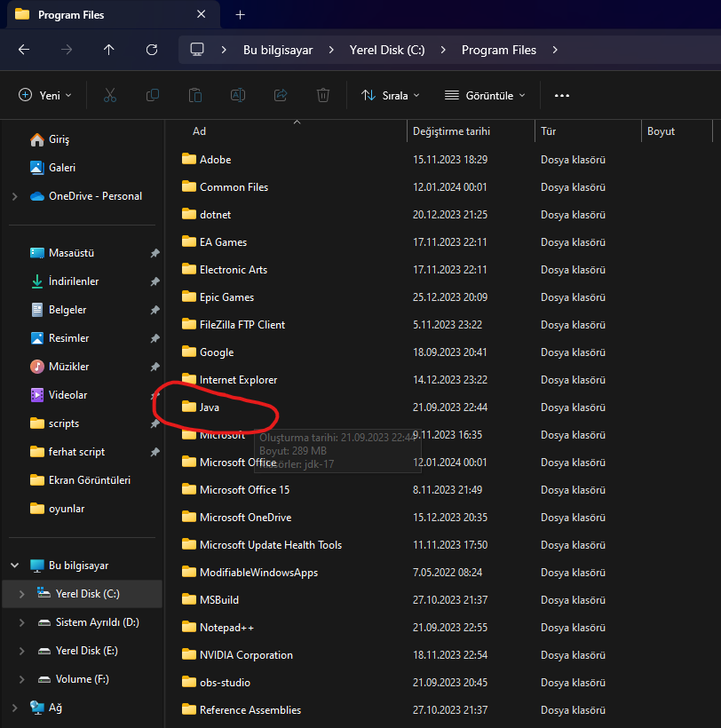Sort by the Tür column header
Image resolution: width=721 pixels, height=728 pixels.
click(548, 131)
